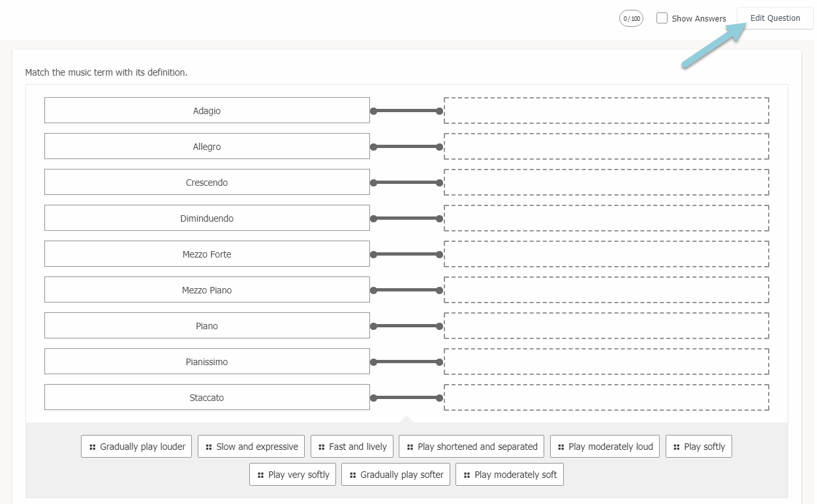The height and width of the screenshot is (504, 817).
Task: Click the Crescendo term box
Action: (207, 183)
